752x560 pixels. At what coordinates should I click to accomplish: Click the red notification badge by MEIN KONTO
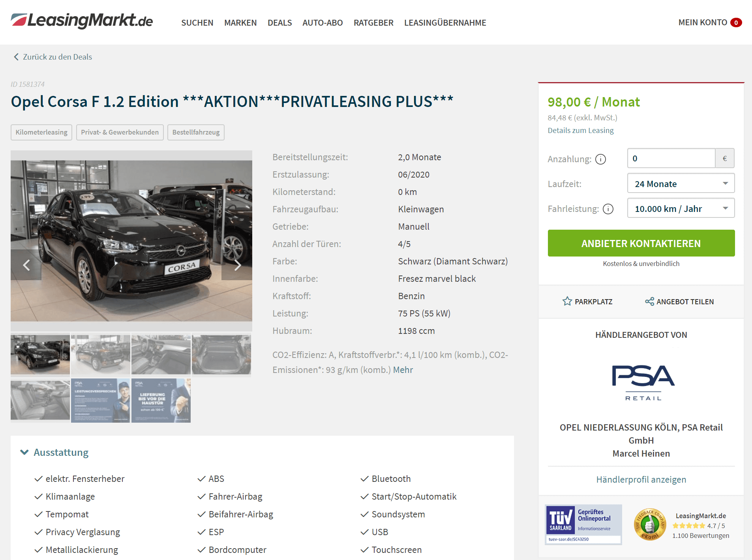(736, 22)
